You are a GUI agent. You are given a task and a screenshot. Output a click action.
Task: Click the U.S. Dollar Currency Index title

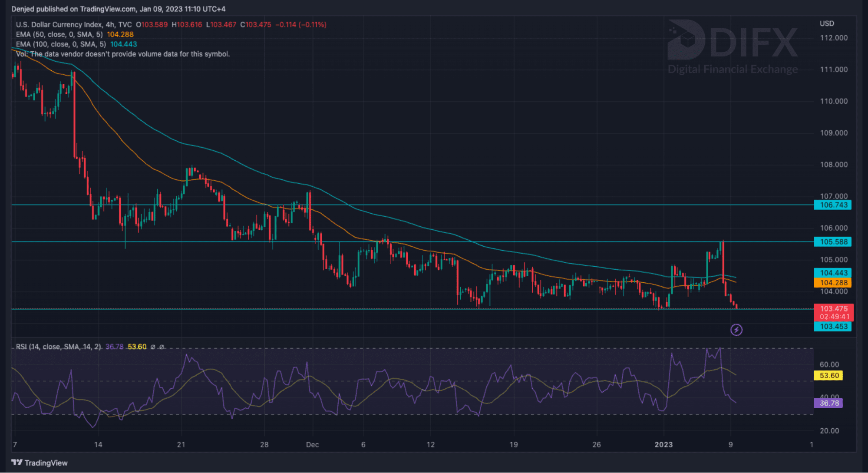[59, 25]
